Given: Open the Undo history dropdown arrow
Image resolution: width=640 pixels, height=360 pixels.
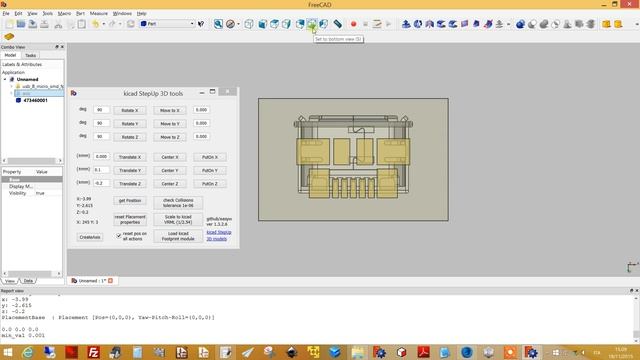Looking at the screenshot, I should pyautogui.click(x=103, y=24).
